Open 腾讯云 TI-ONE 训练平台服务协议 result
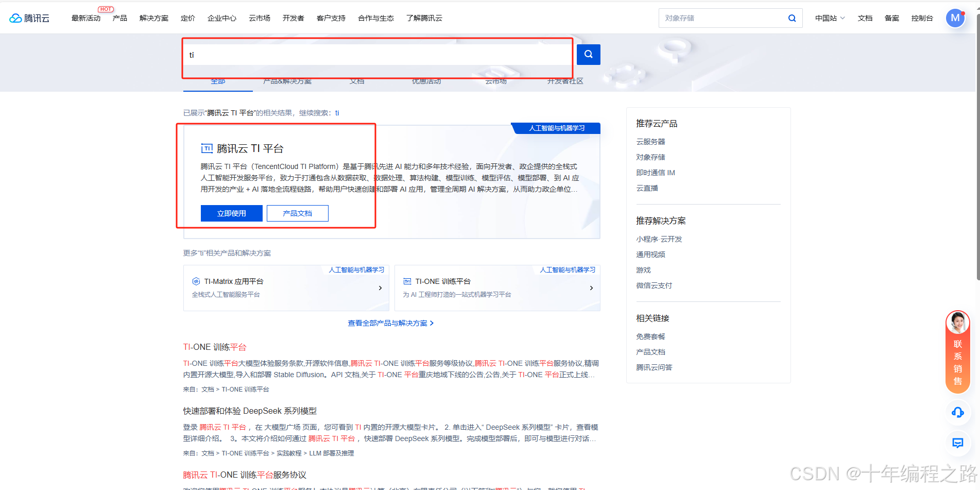Image resolution: width=980 pixels, height=490 pixels. point(245,475)
